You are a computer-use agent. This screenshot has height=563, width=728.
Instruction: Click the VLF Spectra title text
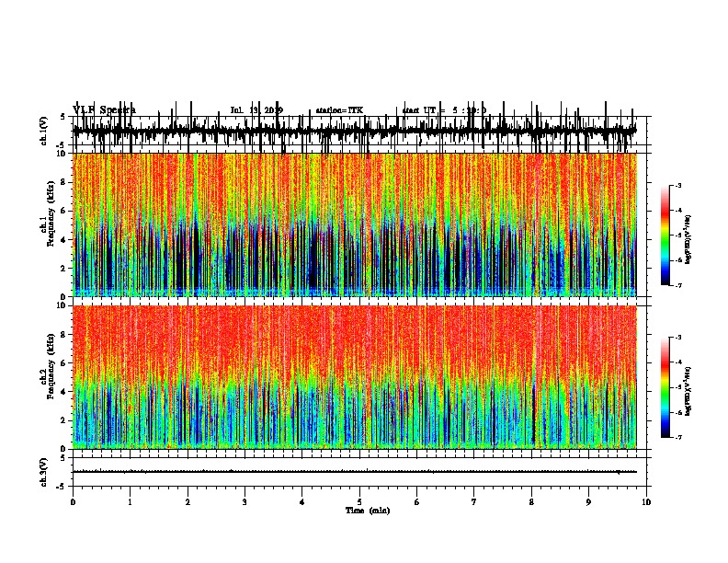tap(105, 110)
